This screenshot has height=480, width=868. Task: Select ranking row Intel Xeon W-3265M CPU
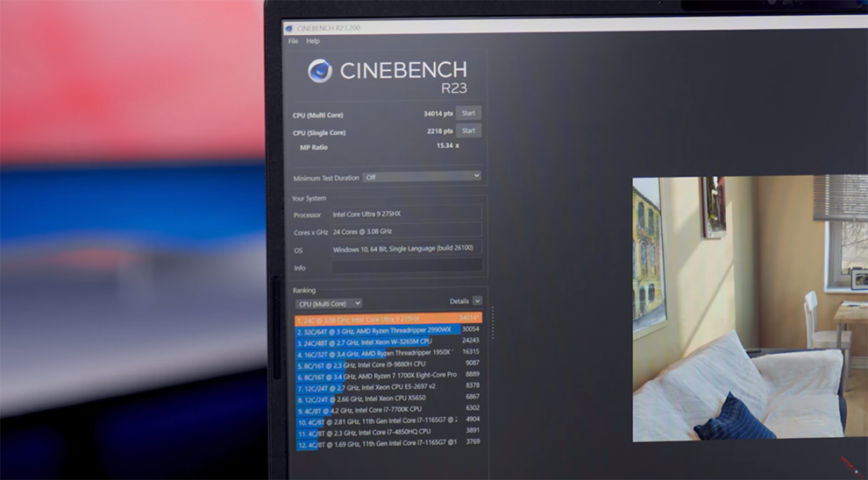tap(388, 342)
